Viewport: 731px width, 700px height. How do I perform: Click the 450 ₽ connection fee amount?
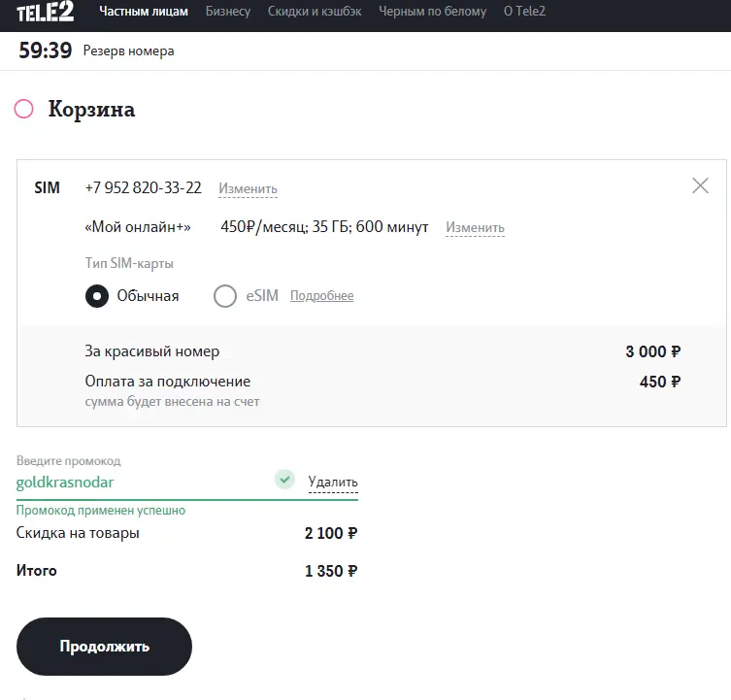click(660, 382)
